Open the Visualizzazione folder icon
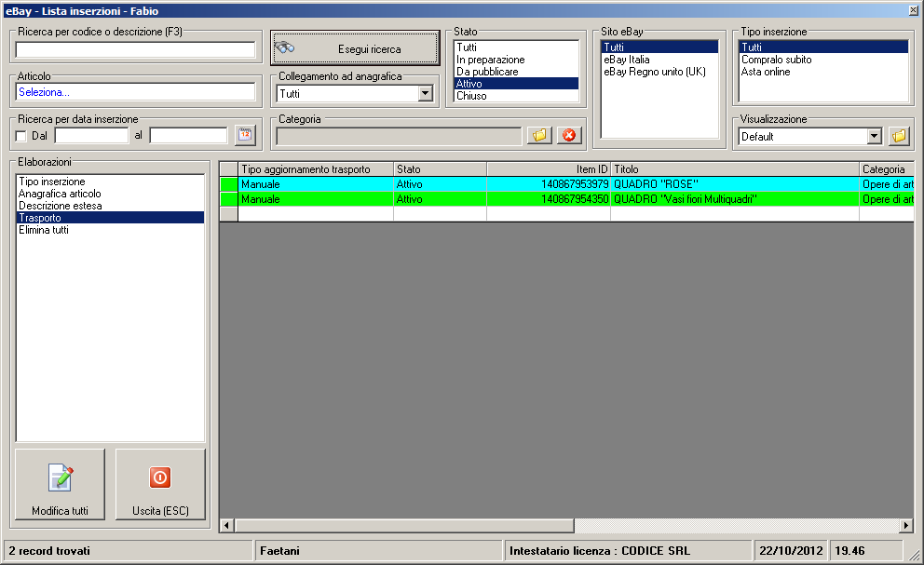The image size is (924, 565). [x=899, y=136]
